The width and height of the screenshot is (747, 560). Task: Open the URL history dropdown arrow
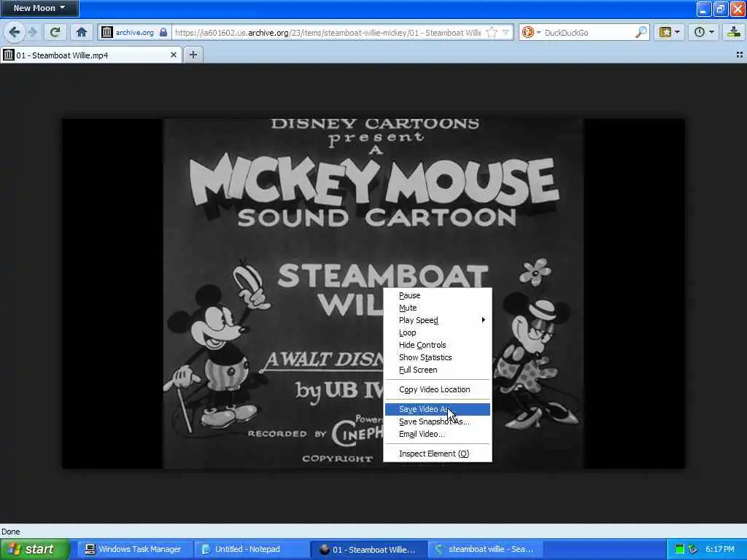(506, 32)
